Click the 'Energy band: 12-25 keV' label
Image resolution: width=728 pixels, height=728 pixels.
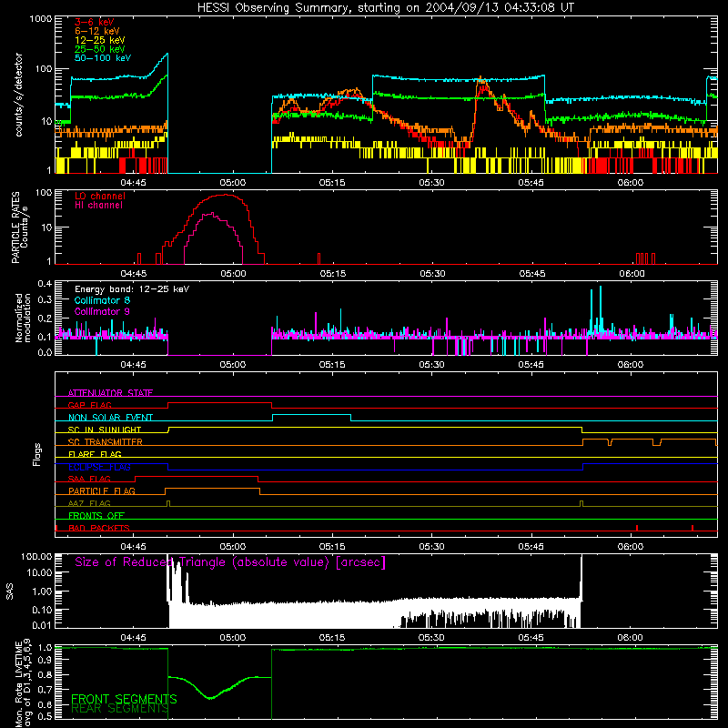(132, 289)
